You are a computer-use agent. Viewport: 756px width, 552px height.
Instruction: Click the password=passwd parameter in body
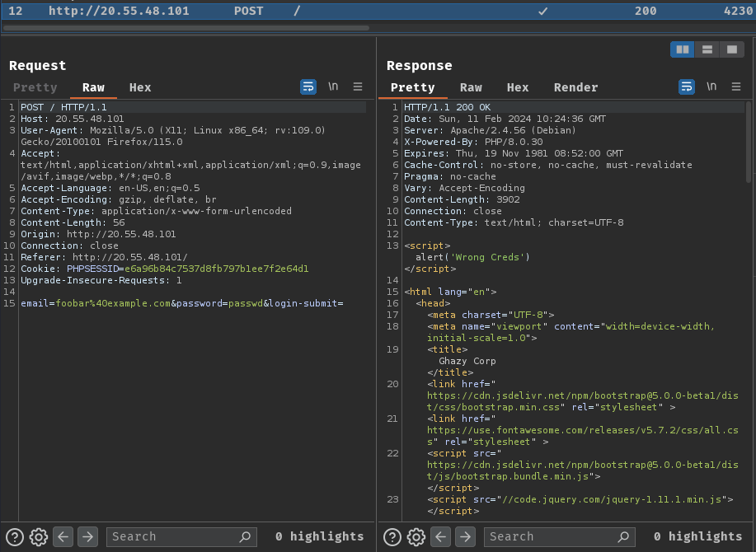(220, 303)
